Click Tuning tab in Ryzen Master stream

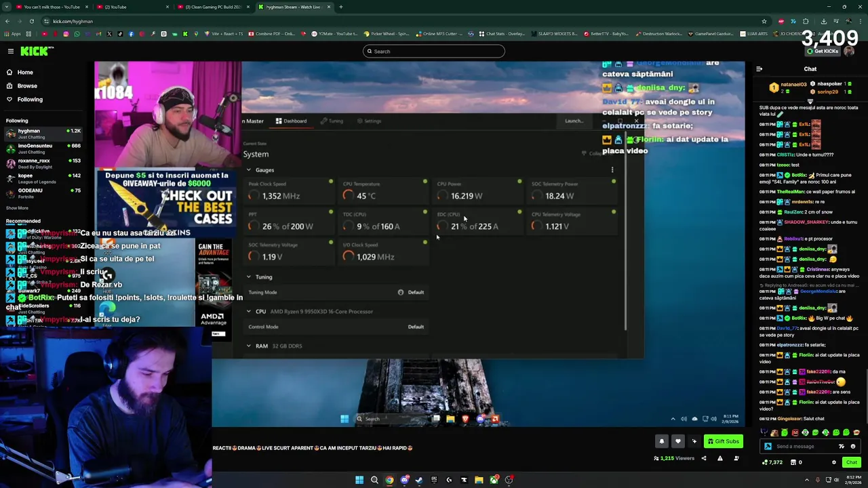coord(332,121)
